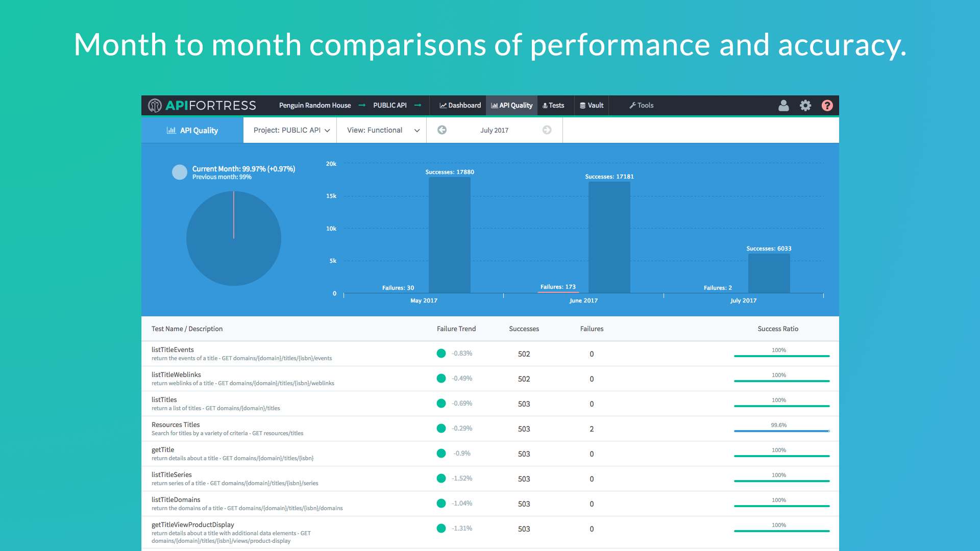Screen dimensions: 980x551
Task: Expand the Project: PUBLIC API dropdown
Action: tap(291, 130)
